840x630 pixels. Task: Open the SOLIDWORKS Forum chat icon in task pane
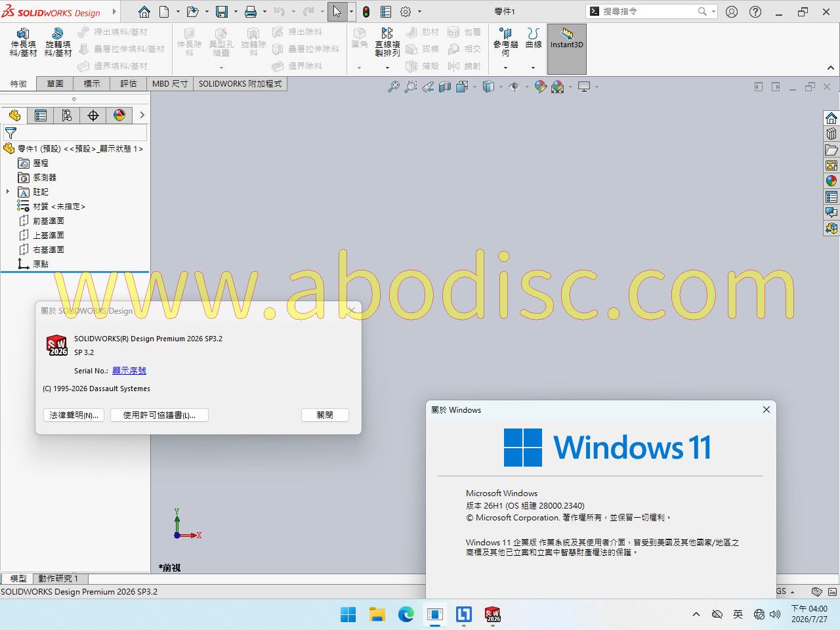[x=831, y=213]
